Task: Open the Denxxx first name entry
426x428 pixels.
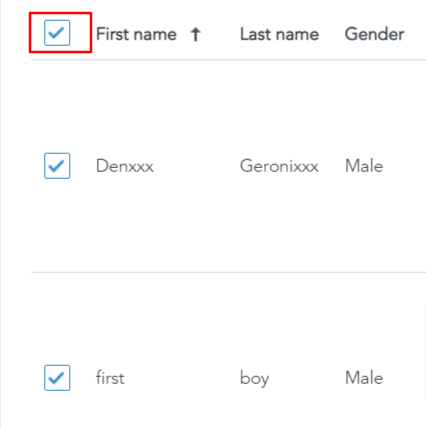Action: click(x=125, y=166)
